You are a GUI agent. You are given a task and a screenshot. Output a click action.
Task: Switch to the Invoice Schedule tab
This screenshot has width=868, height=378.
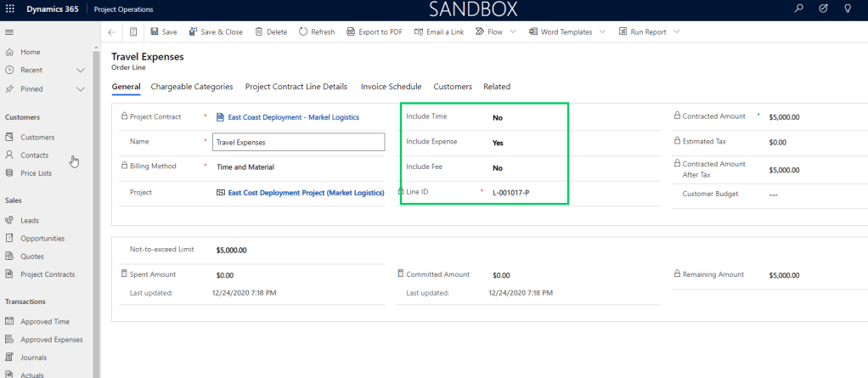pyautogui.click(x=391, y=87)
